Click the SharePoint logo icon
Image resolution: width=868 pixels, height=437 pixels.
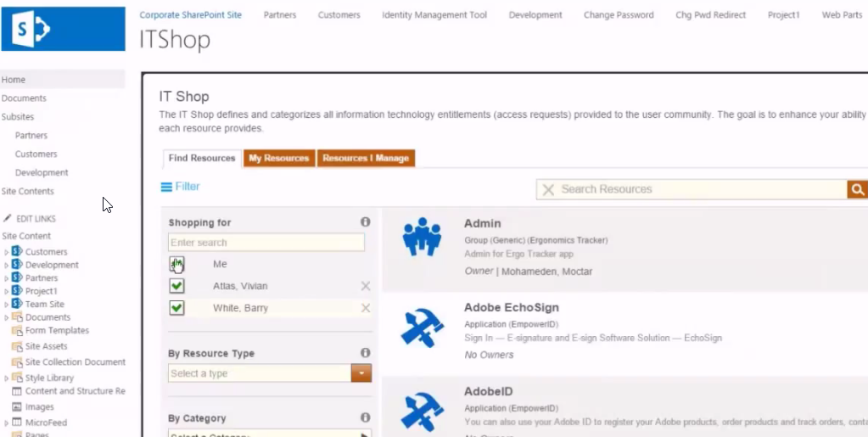click(x=31, y=29)
